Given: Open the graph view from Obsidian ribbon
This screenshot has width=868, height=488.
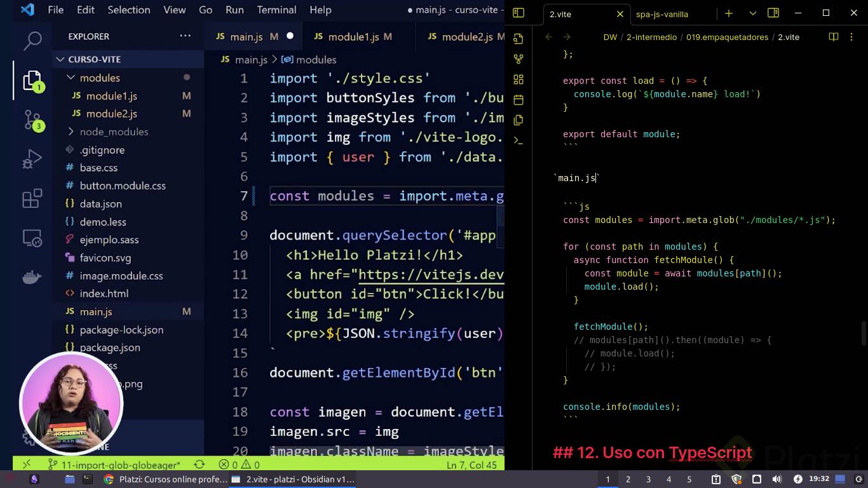Looking at the screenshot, I should 519,59.
